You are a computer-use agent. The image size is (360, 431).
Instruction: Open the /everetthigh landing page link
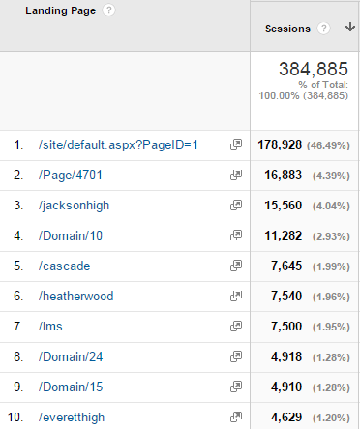(x=72, y=417)
